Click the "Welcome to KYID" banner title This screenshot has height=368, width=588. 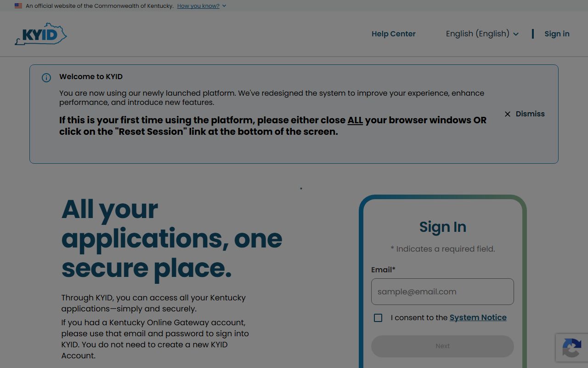click(x=91, y=77)
